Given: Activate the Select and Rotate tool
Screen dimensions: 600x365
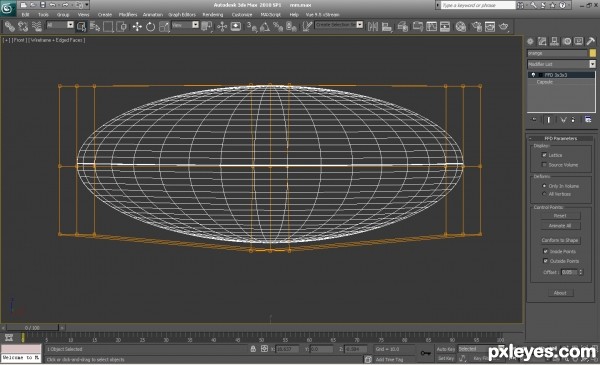Looking at the screenshot, I should coord(150,26).
